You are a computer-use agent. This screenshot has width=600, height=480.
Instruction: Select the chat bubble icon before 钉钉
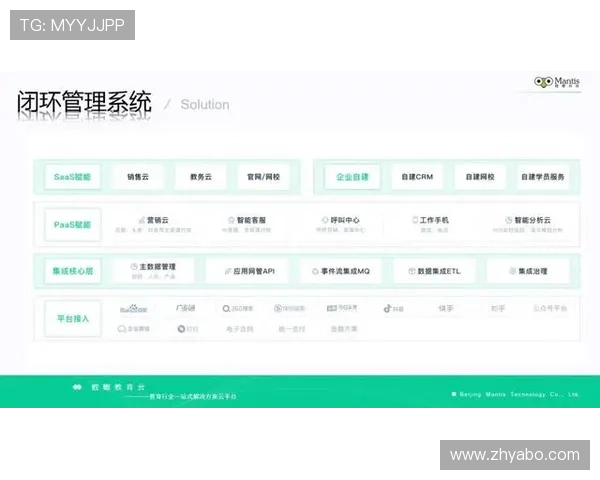pos(122,329)
